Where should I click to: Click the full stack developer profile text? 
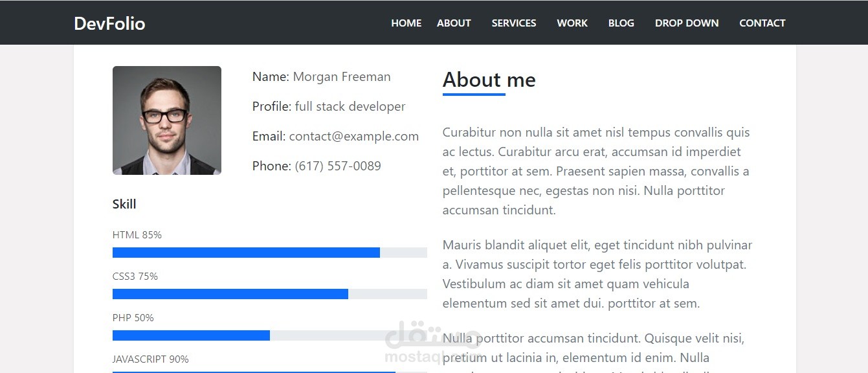click(350, 106)
